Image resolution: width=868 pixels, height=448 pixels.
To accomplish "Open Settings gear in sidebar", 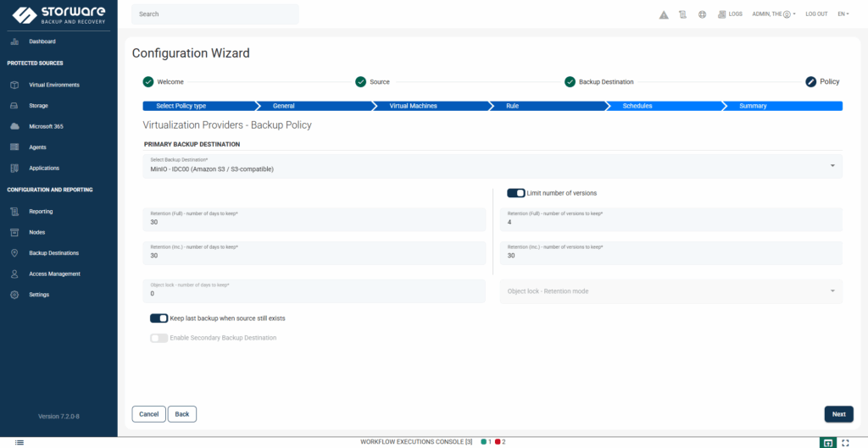I will (39, 295).
